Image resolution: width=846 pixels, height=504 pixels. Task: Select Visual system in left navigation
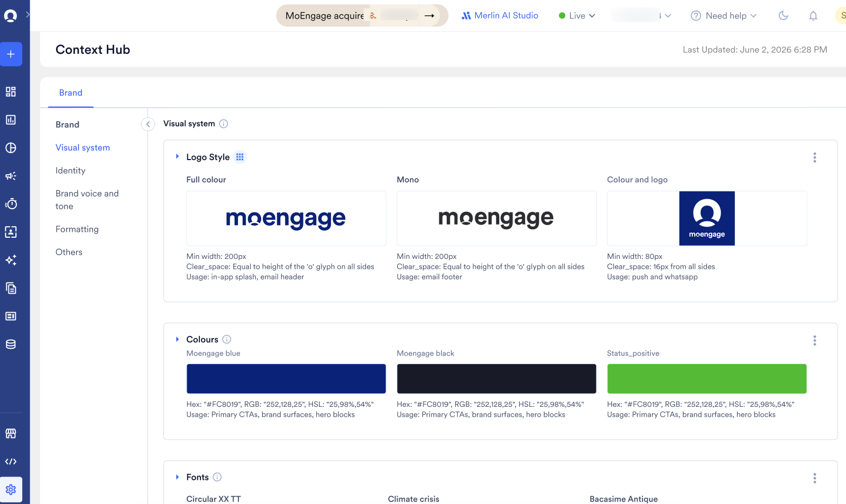(x=83, y=148)
